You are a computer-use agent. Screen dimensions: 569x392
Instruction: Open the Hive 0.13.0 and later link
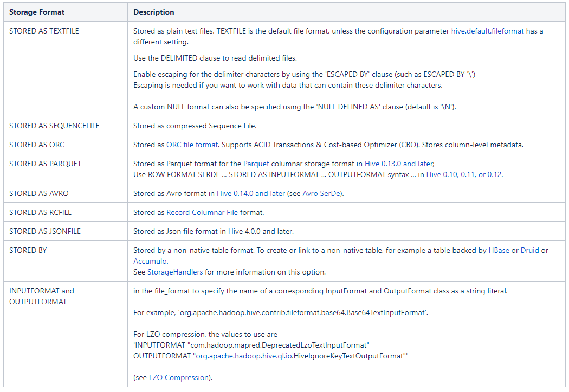tap(399, 164)
